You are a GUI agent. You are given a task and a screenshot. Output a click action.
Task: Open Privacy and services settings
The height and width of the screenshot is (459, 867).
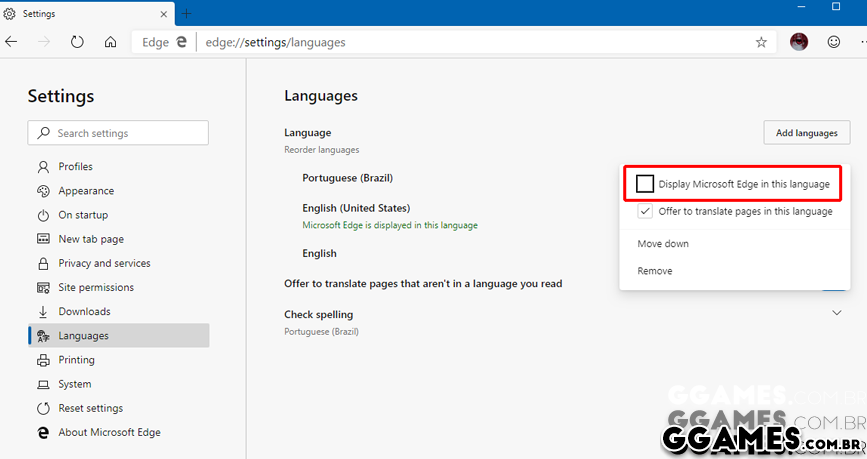[x=104, y=263]
